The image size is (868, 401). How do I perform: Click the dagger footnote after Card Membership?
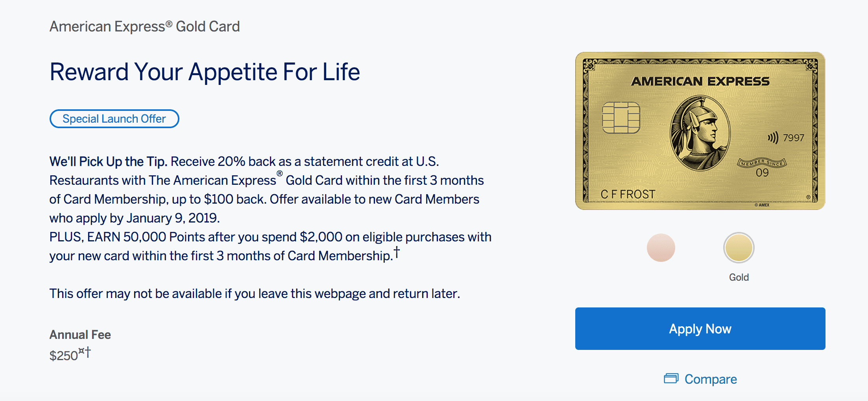(x=397, y=252)
